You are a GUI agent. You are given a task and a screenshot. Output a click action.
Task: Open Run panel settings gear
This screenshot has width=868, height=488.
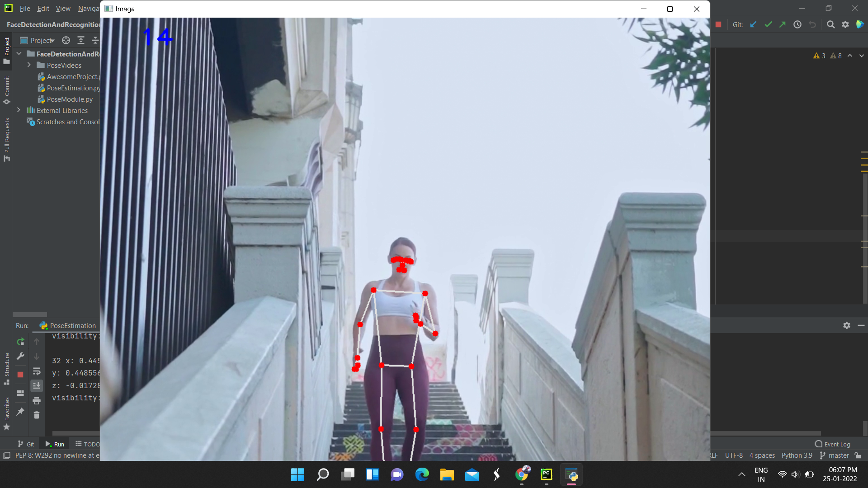click(847, 325)
